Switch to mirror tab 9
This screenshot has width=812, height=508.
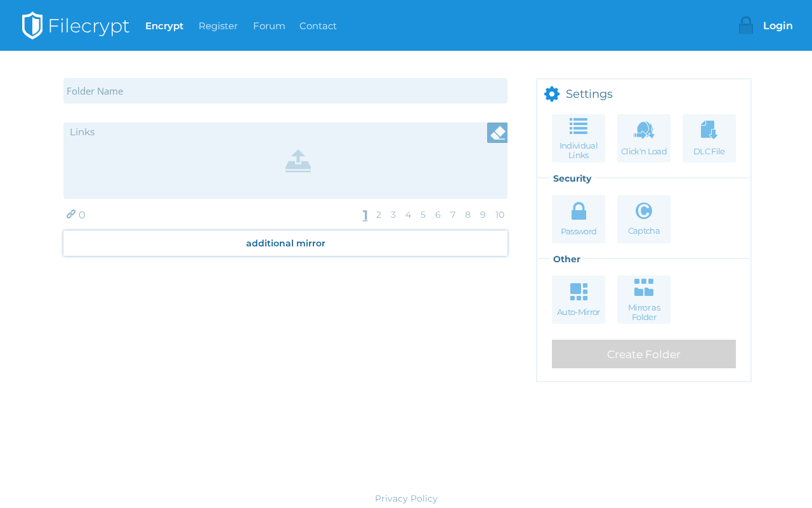[x=483, y=215]
